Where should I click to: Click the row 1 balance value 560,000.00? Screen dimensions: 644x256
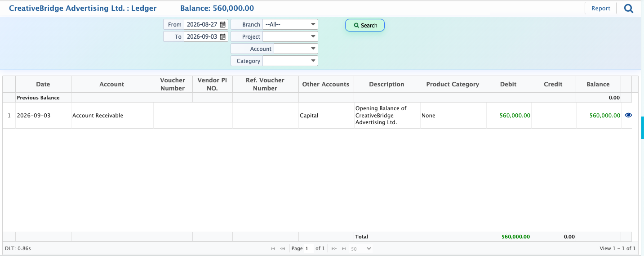click(605, 116)
